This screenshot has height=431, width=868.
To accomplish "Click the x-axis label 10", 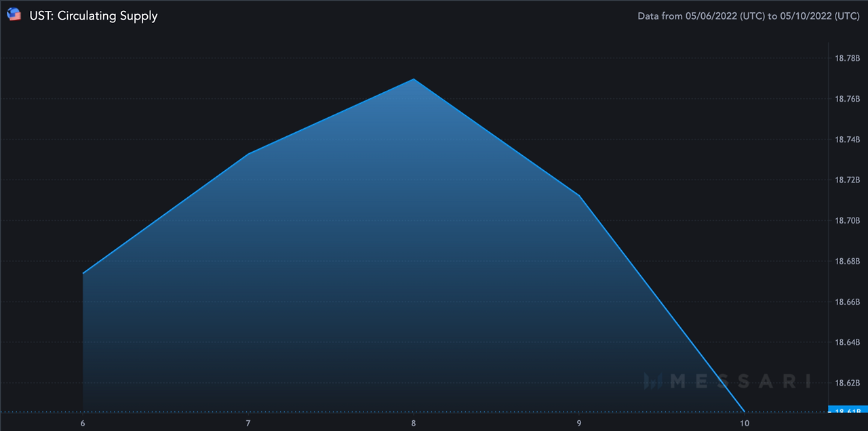I will pyautogui.click(x=745, y=423).
